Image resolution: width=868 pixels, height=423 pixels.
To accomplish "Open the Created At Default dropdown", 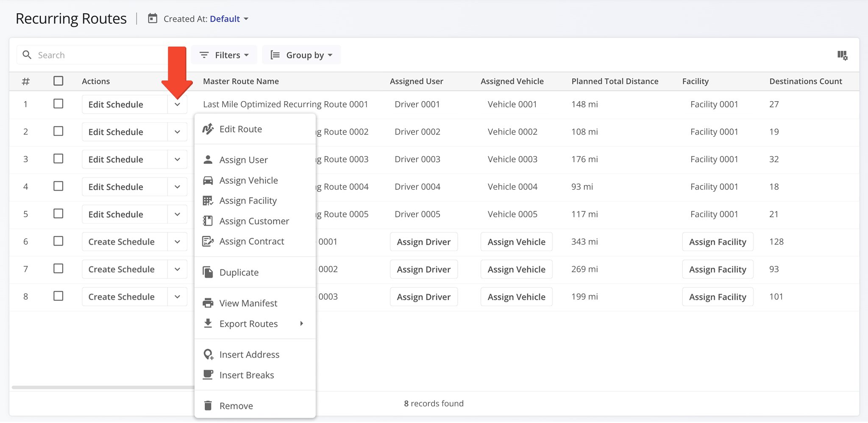I will click(229, 19).
